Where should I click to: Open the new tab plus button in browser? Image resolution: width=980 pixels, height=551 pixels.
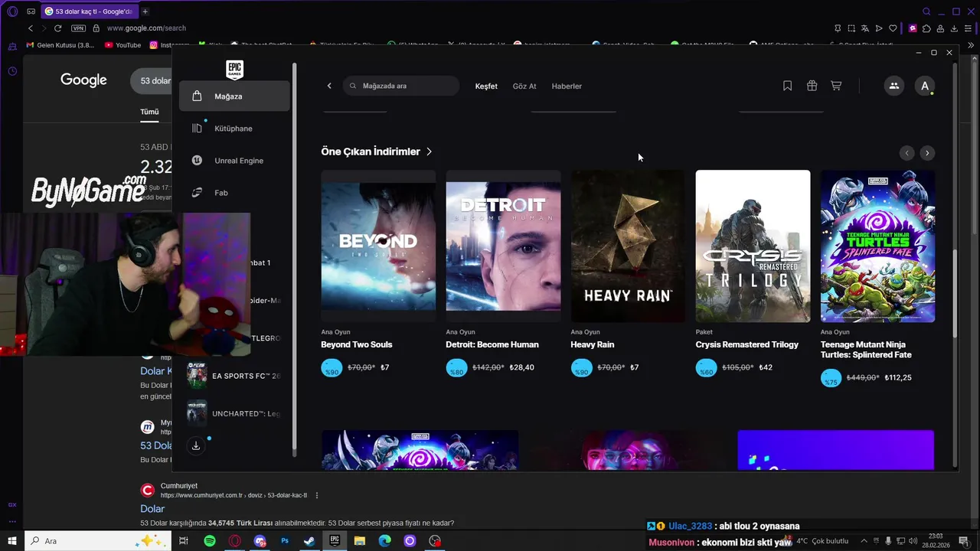(x=145, y=11)
